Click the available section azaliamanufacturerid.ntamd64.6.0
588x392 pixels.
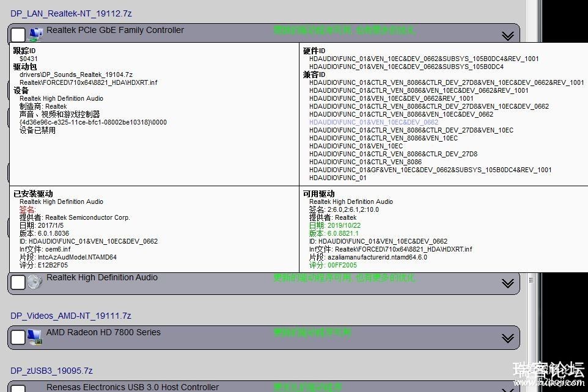(377, 257)
